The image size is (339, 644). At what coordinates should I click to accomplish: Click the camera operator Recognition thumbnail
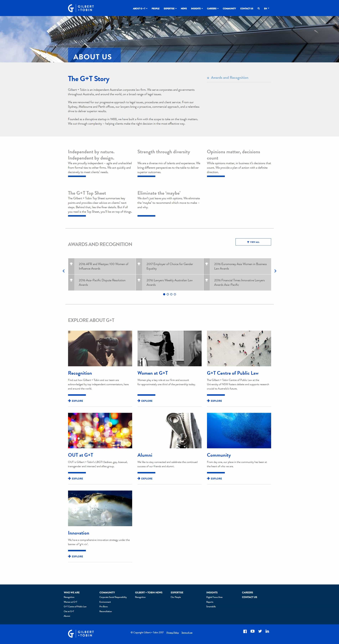[100, 348]
